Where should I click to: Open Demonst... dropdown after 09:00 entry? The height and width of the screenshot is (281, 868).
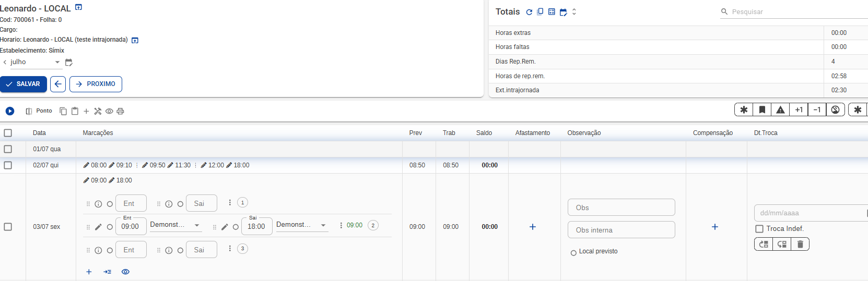pyautogui.click(x=175, y=225)
